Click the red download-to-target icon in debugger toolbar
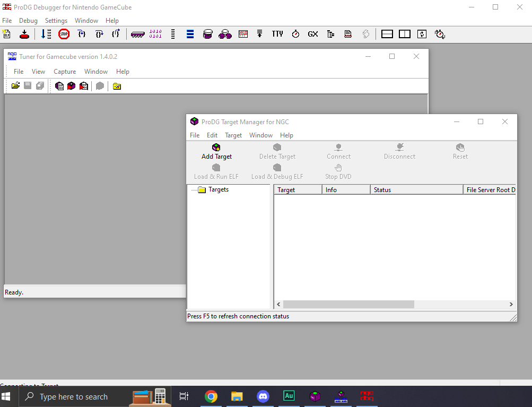Image resolution: width=532 pixels, height=407 pixels. tap(24, 34)
